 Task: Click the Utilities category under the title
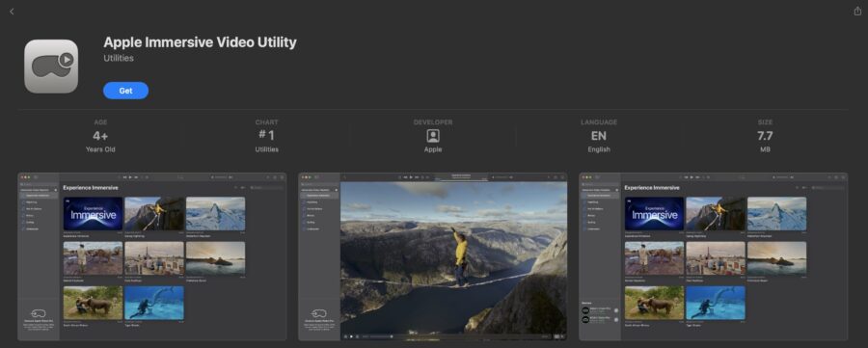(119, 58)
